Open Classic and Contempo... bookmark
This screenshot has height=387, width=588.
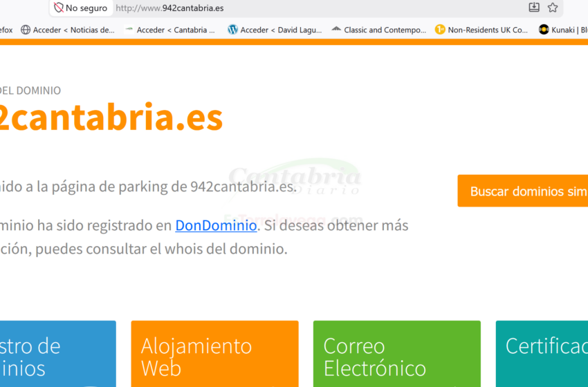pos(379,30)
